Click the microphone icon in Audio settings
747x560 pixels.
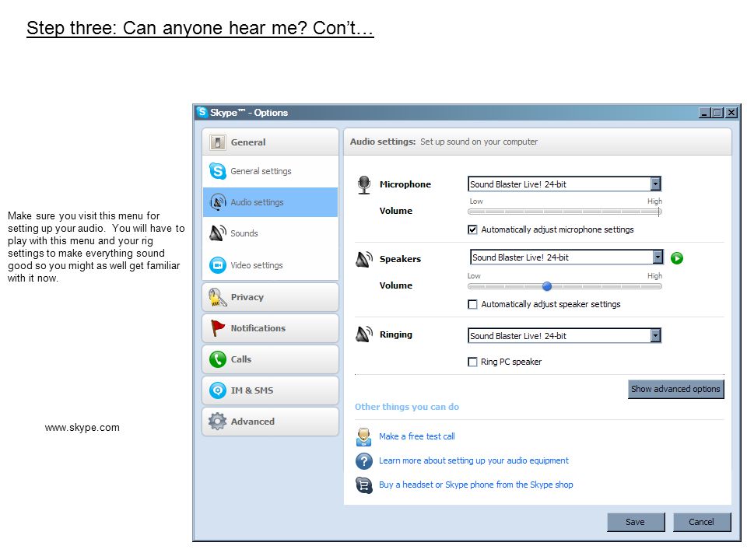tap(364, 185)
